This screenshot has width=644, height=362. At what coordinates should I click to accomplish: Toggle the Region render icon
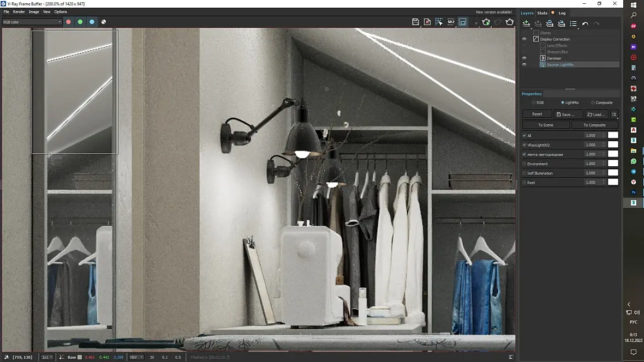[462, 22]
